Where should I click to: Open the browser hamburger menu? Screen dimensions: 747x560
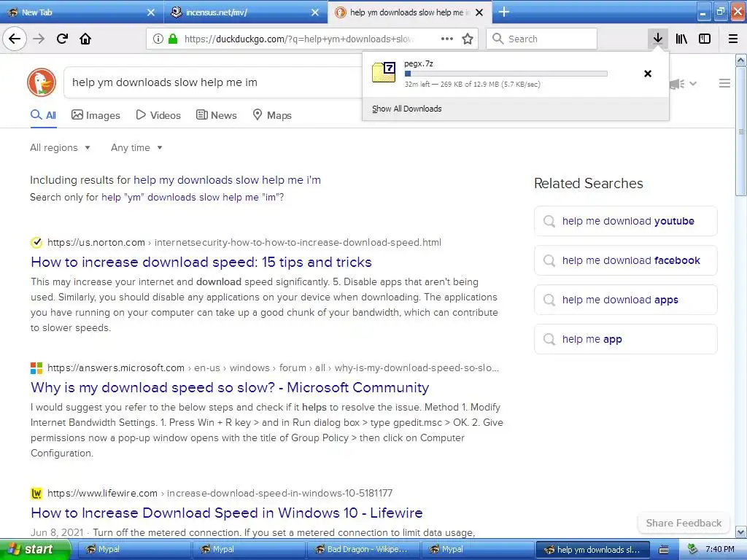click(733, 39)
